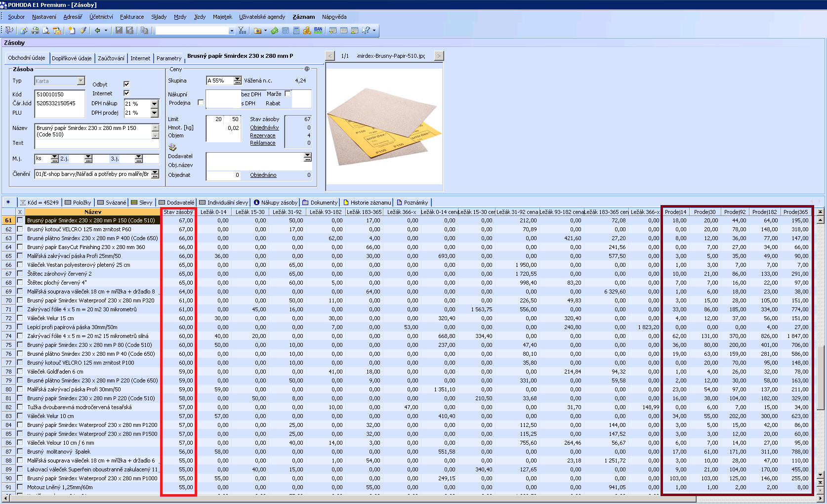This screenshot has height=504, width=827.
Task: Open the Reklamace link
Action: 263,143
